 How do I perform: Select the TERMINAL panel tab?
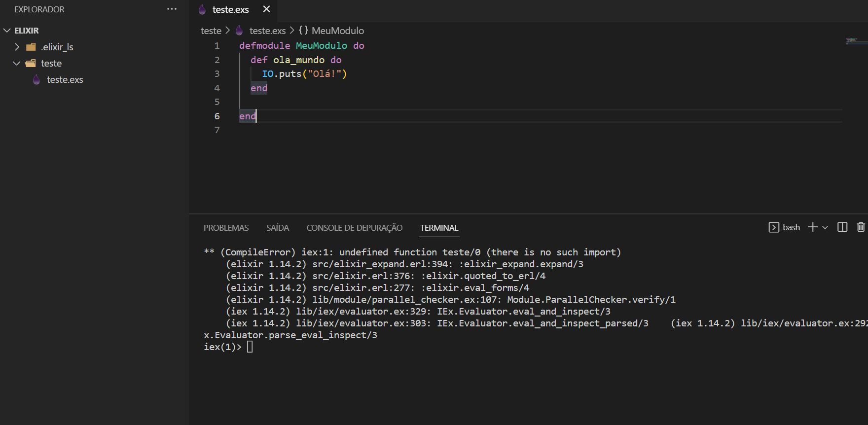click(439, 228)
